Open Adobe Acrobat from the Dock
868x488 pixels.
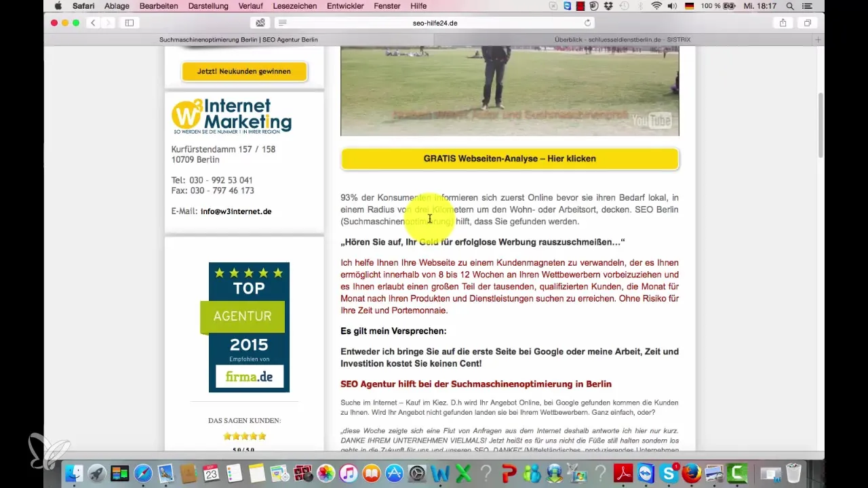[x=623, y=473]
